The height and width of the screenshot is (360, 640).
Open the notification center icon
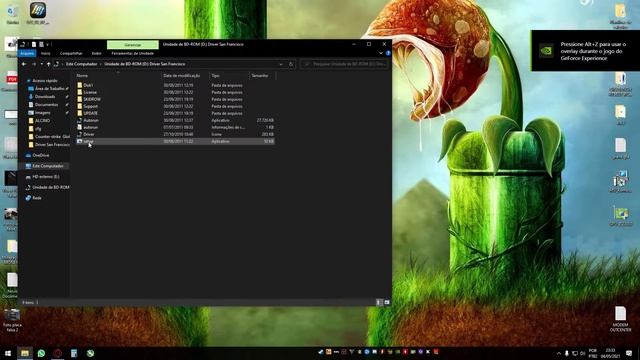(629, 353)
